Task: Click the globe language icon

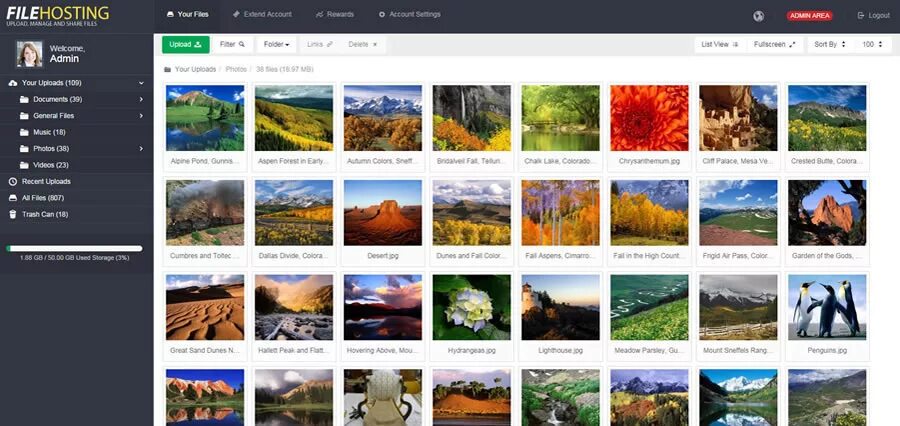Action: [x=758, y=16]
